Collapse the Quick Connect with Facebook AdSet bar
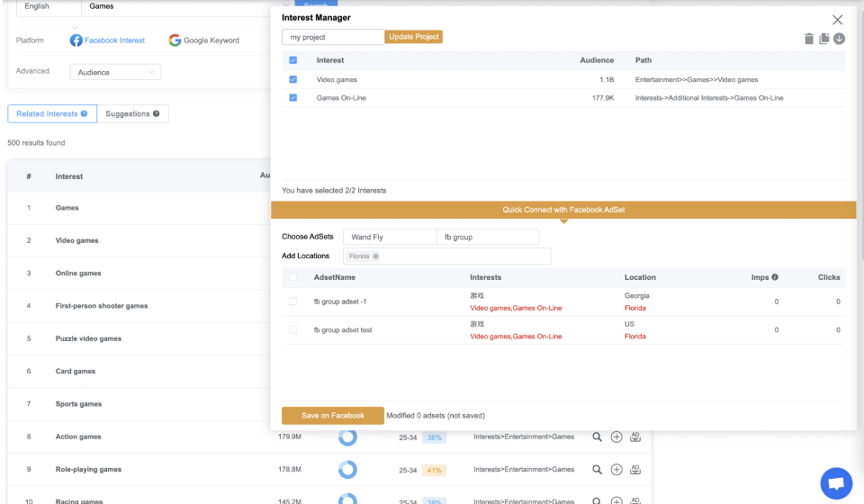This screenshot has width=864, height=504. point(563,210)
